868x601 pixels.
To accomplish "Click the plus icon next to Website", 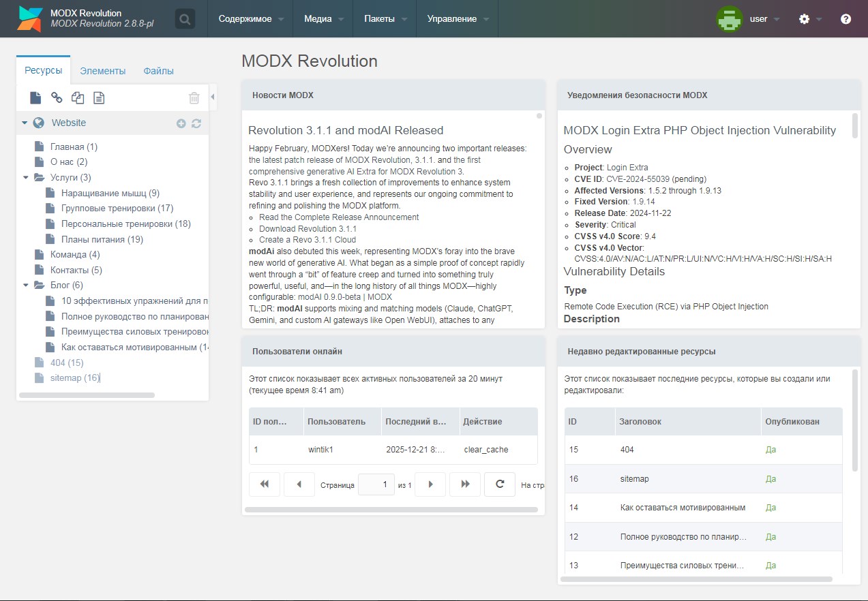I will point(181,123).
